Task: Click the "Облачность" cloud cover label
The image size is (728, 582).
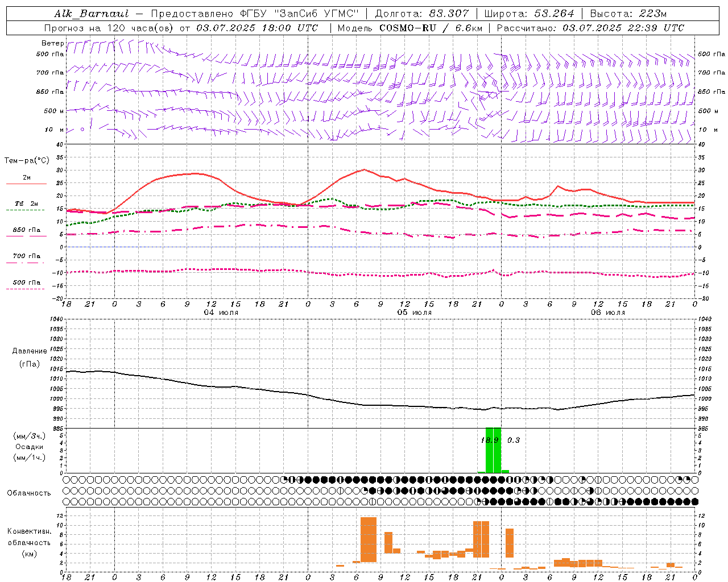Action: [x=29, y=493]
